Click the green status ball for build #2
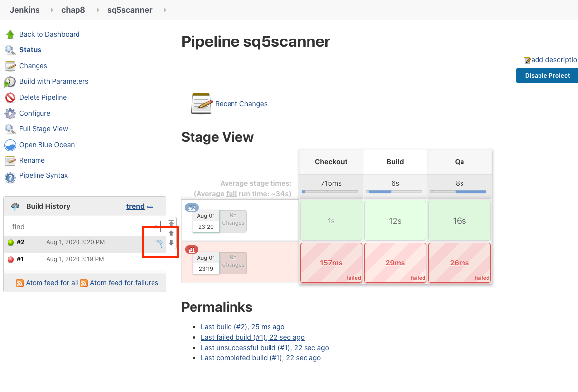 (11, 242)
